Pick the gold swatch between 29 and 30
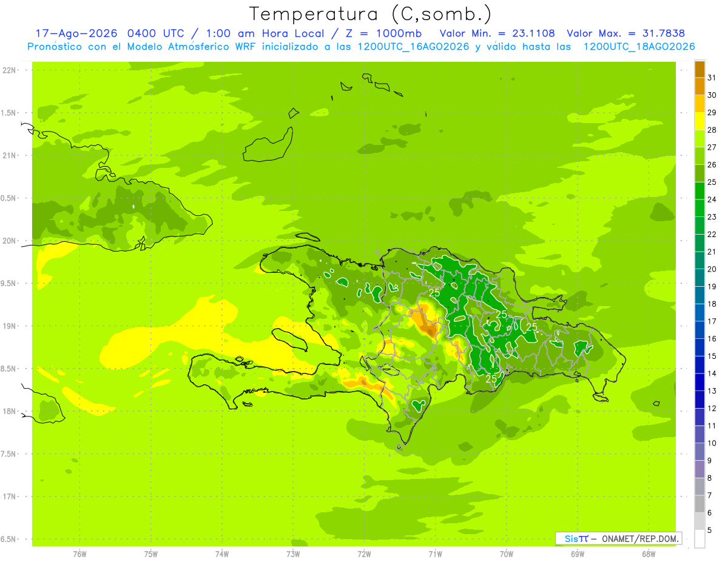 699,104
